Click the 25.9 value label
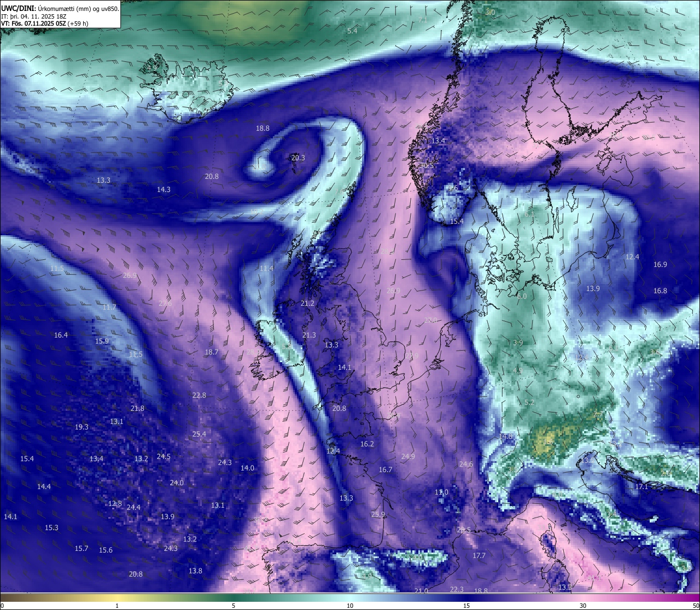The width and height of the screenshot is (700, 610). 378,514
